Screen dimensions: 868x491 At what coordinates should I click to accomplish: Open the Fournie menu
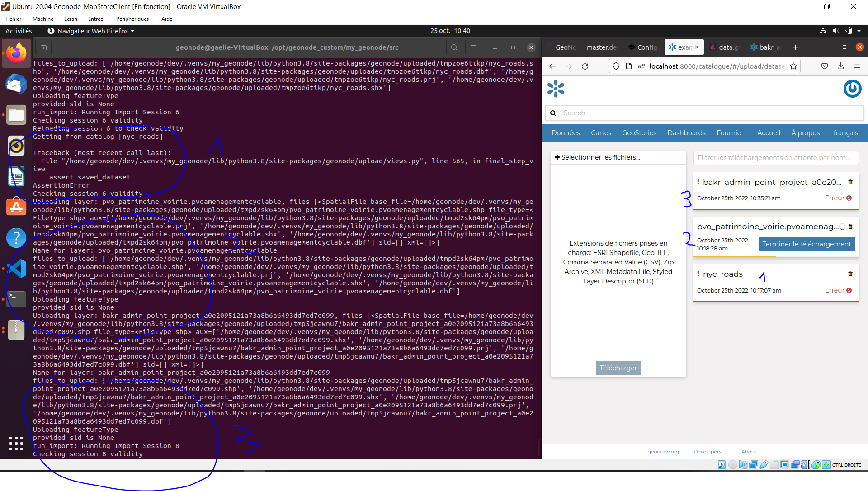729,133
